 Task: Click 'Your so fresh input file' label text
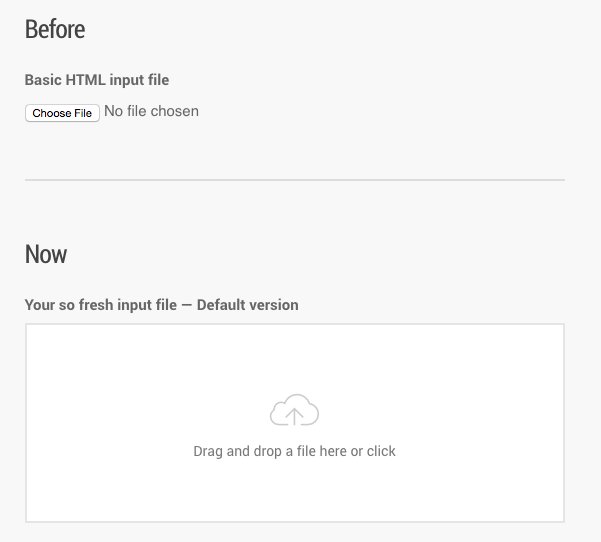coord(101,305)
